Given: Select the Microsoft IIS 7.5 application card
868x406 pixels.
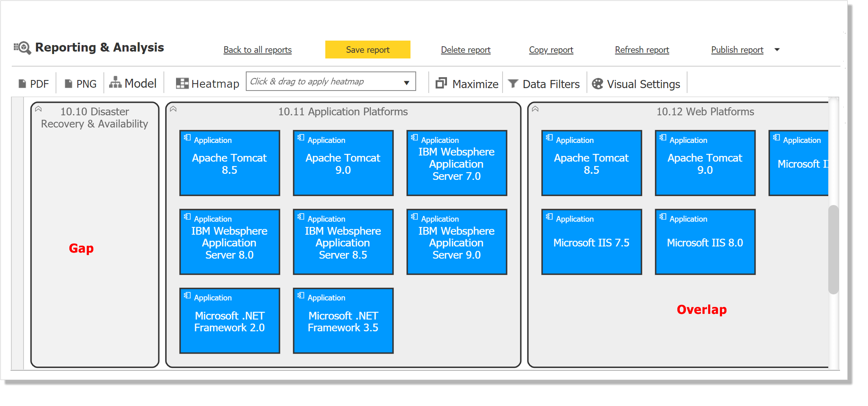Looking at the screenshot, I should [592, 242].
